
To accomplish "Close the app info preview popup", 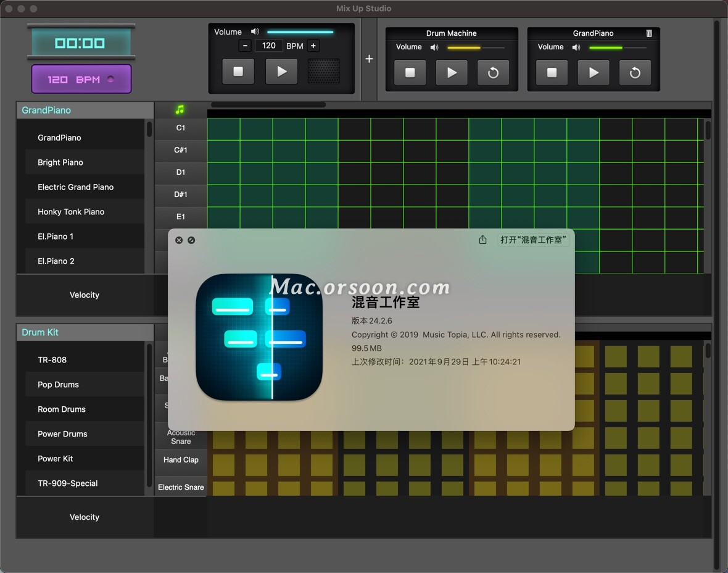I will (x=179, y=240).
